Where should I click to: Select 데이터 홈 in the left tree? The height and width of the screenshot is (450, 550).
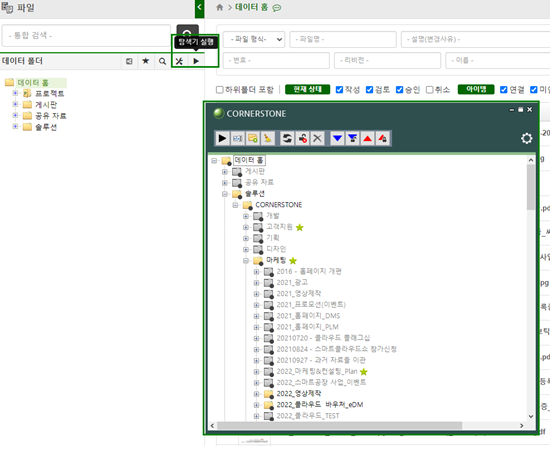pos(33,83)
